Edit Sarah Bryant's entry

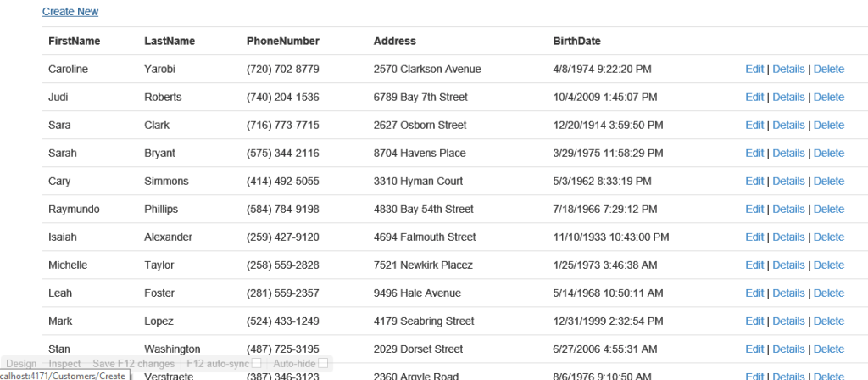point(754,153)
